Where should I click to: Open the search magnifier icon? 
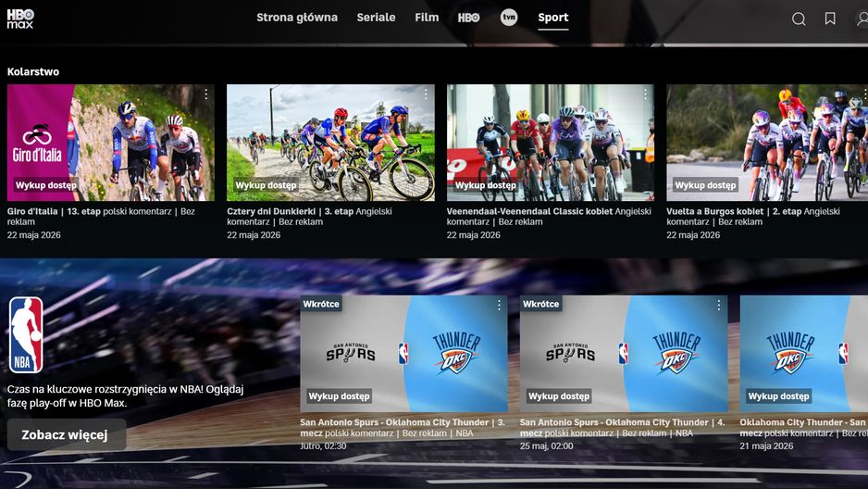coord(799,19)
